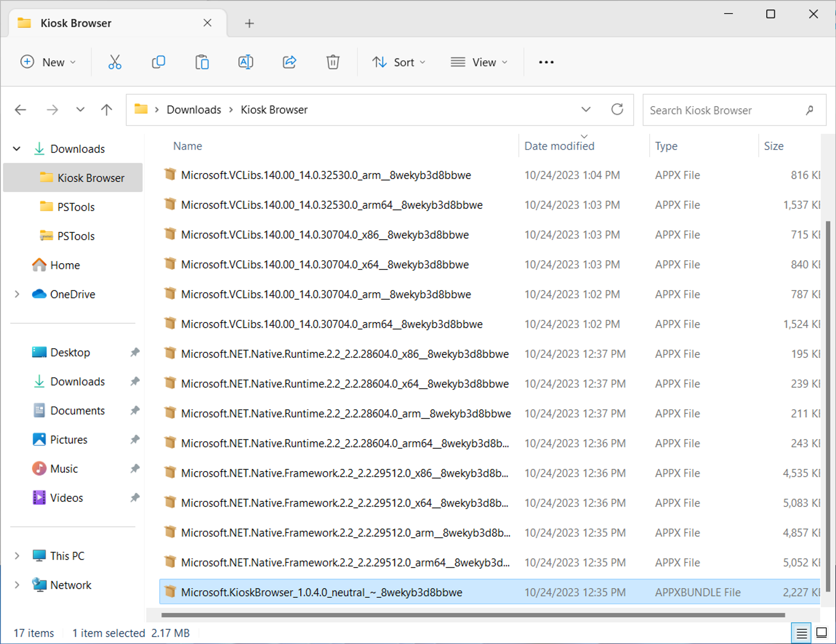Go up one folder level
836x644 pixels.
106,110
